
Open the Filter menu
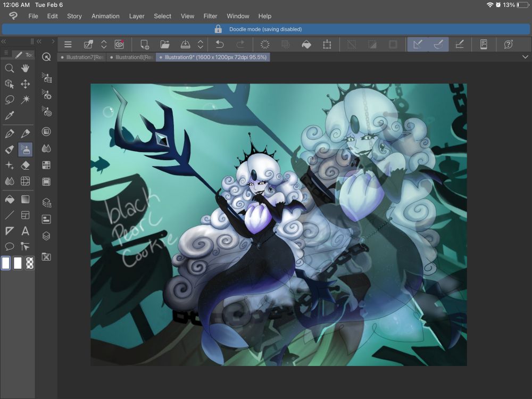210,16
